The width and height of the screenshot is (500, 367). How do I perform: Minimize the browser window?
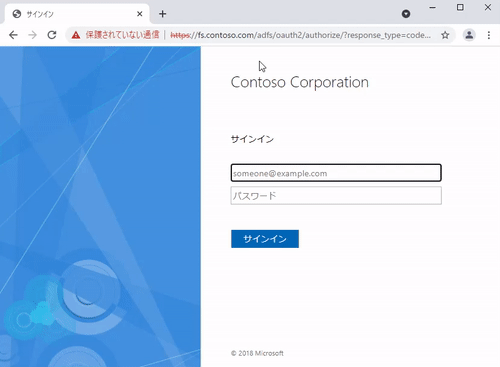[x=432, y=7]
